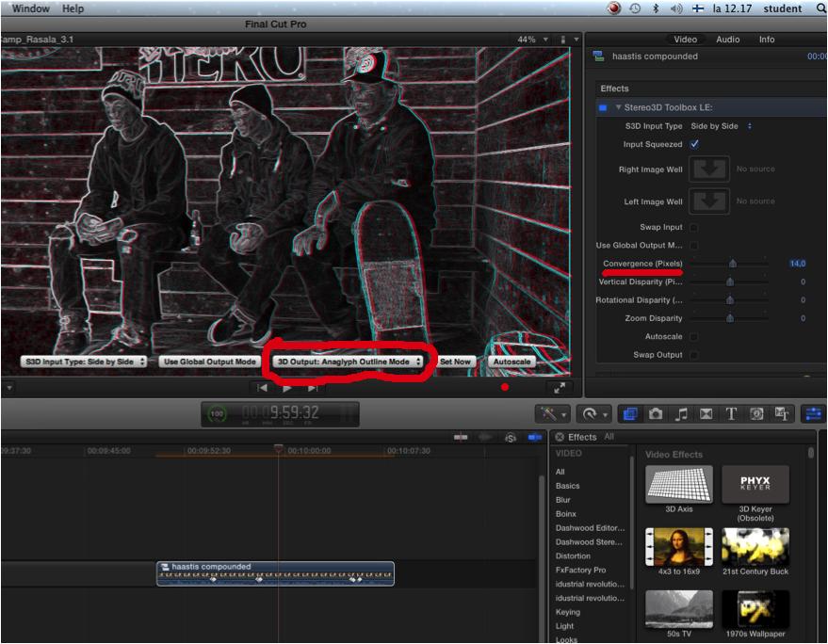Viewport: 828px width, 644px height.
Task: Enable Autoscale checkbox in inspector
Action: coord(694,337)
